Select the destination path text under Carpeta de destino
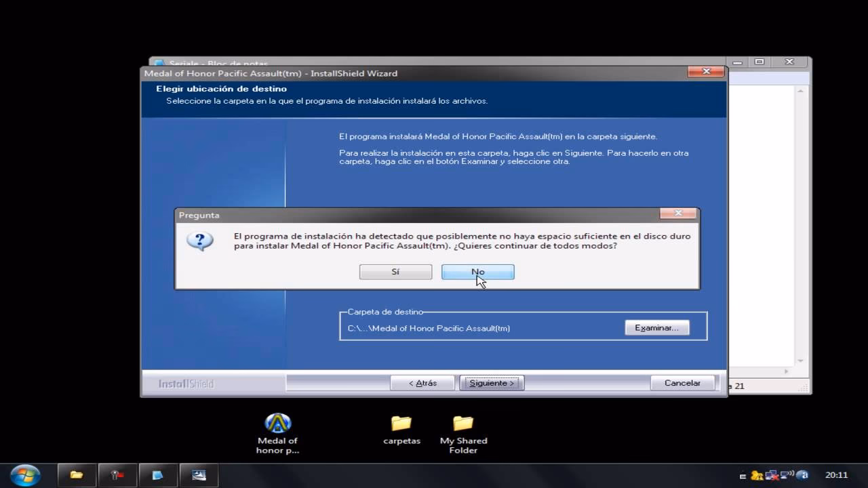The width and height of the screenshot is (868, 488). 429,328
